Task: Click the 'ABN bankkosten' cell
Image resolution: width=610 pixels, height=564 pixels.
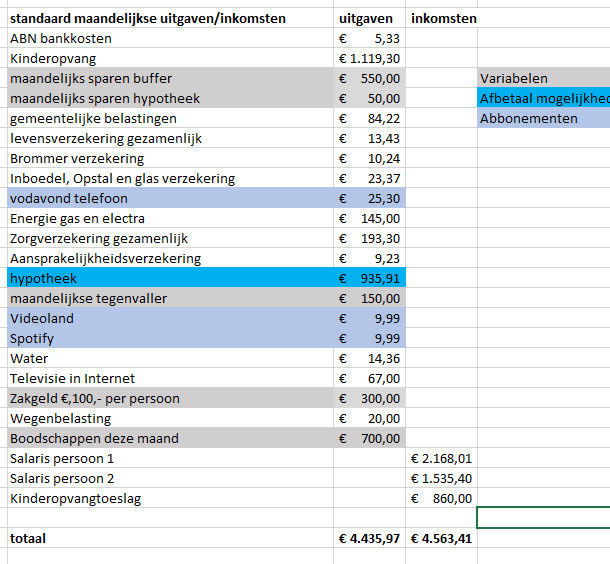Action: (x=170, y=38)
